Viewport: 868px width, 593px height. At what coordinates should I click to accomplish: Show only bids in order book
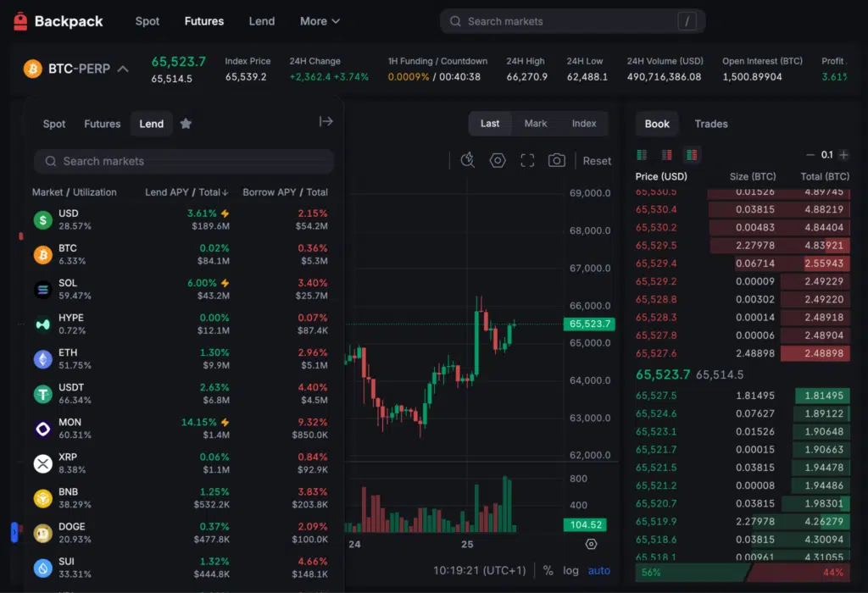[x=642, y=155]
